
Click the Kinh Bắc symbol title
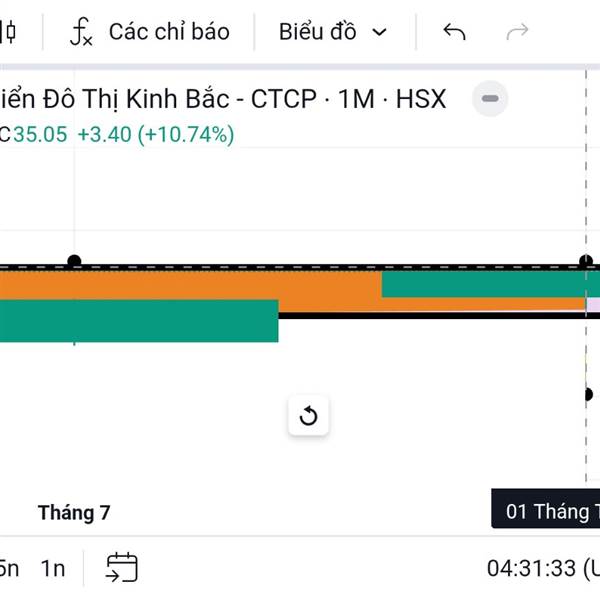[x=223, y=99]
